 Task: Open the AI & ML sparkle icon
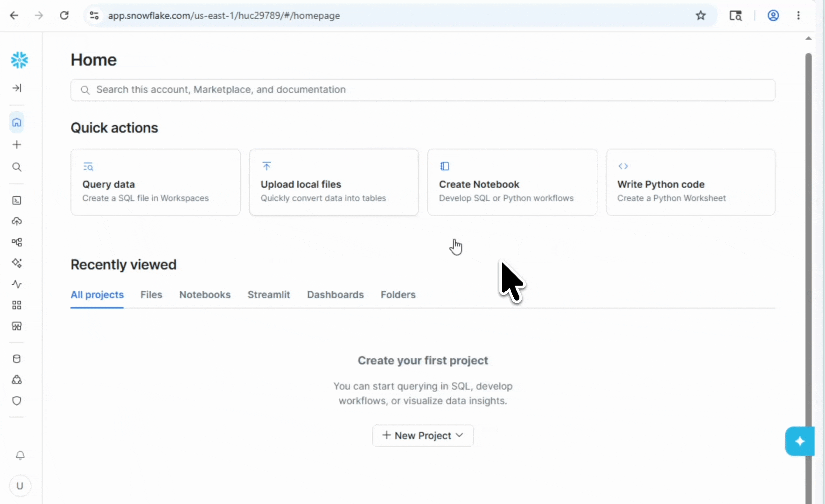click(17, 263)
